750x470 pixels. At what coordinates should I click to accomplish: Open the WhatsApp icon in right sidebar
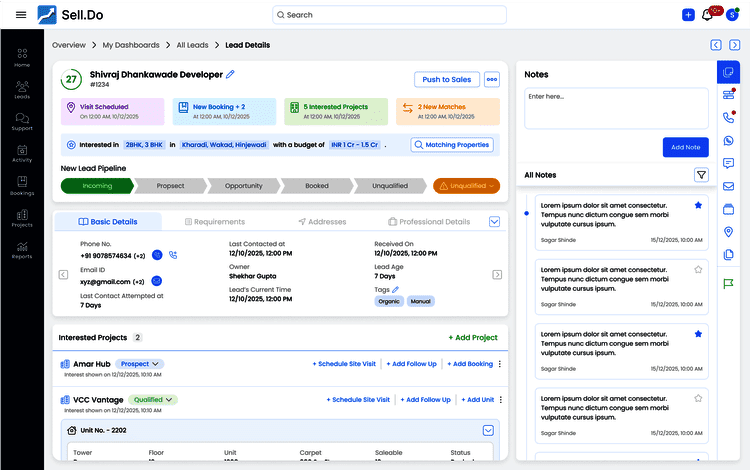[728, 141]
